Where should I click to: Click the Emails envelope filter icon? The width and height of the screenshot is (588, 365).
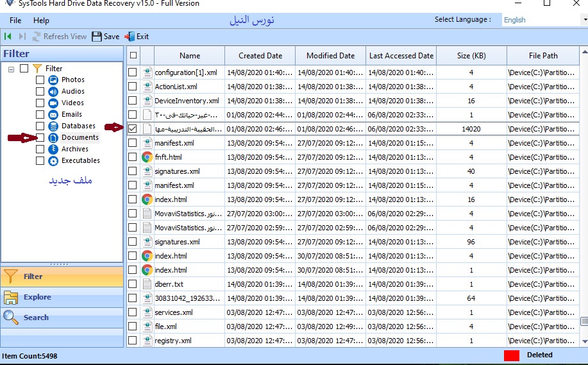tap(54, 115)
